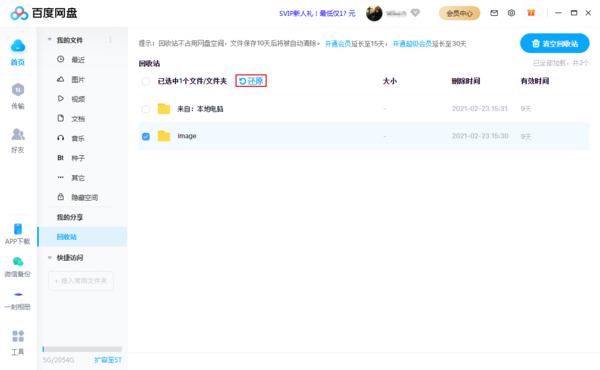Sort by 大小 column header
600x370 pixels.
click(390, 81)
